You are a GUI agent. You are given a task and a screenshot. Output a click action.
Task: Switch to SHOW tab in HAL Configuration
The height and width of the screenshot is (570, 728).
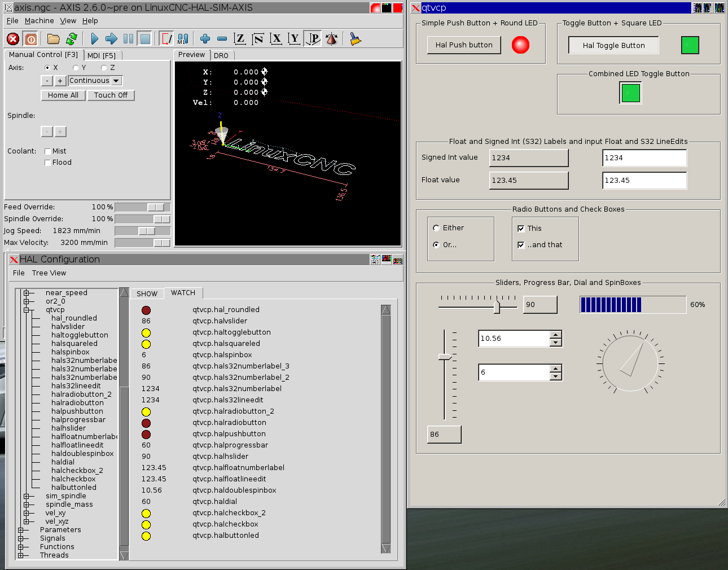click(147, 293)
